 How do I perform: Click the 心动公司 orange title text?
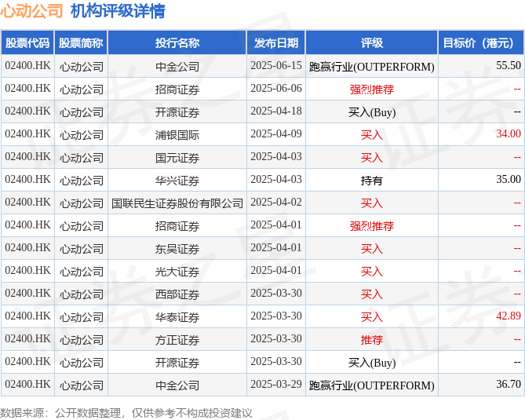pyautogui.click(x=31, y=11)
